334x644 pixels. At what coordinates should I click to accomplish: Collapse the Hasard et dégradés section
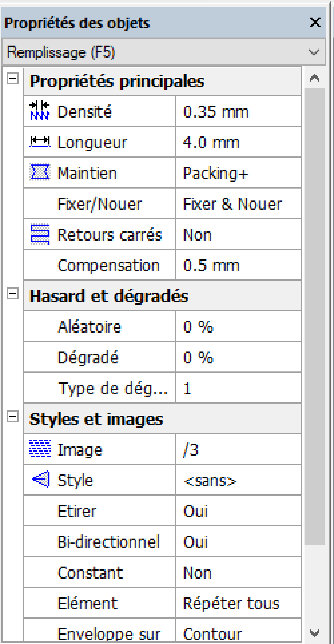(x=13, y=293)
